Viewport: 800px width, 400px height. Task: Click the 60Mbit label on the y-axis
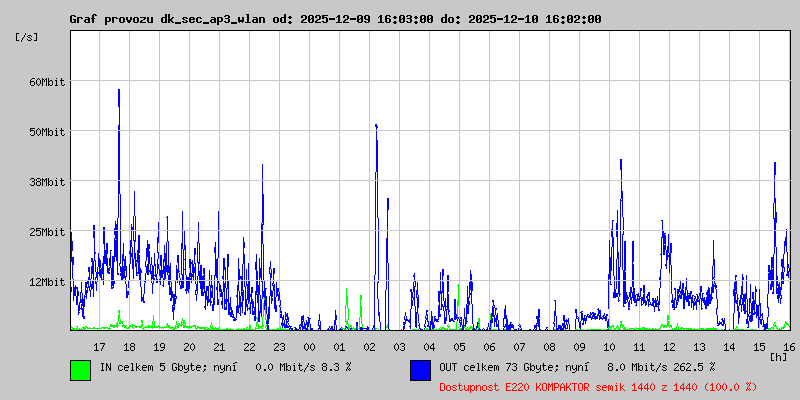tap(46, 82)
